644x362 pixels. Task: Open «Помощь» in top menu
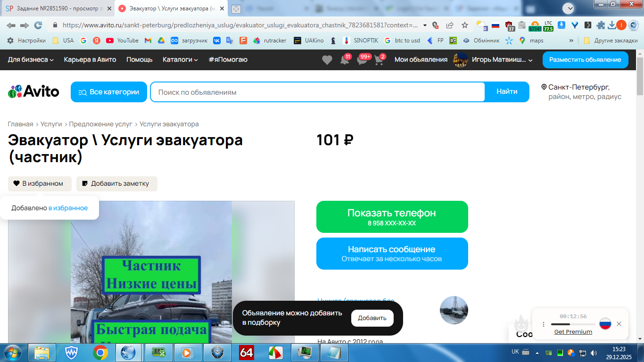pyautogui.click(x=140, y=60)
